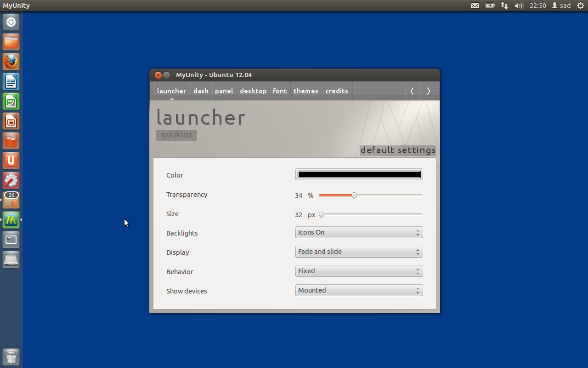Switch to the font tab
588x368 pixels.
click(x=280, y=91)
